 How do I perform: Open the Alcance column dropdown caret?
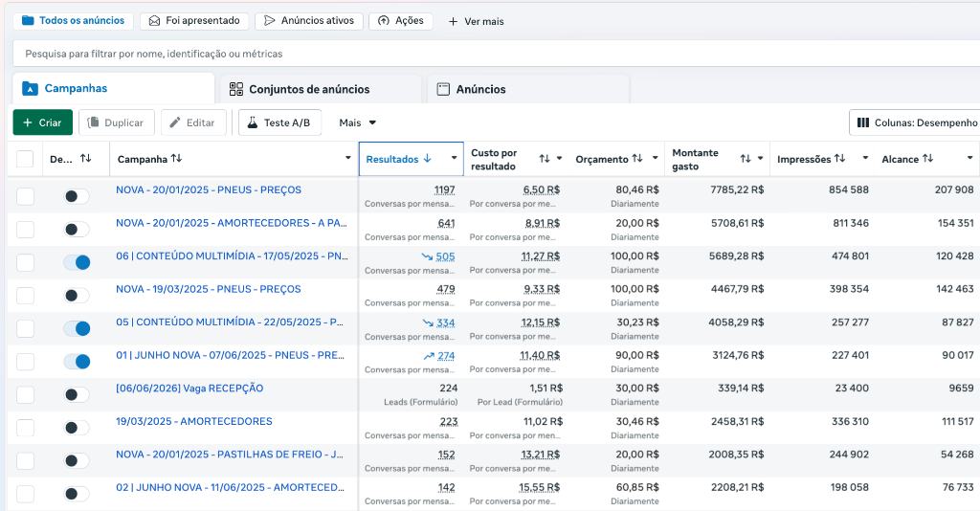[970, 158]
